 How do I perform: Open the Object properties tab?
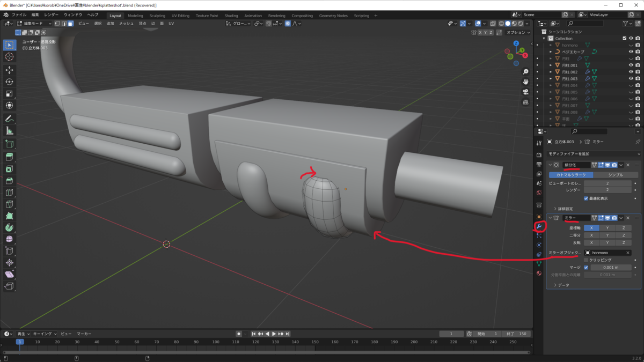click(x=539, y=217)
